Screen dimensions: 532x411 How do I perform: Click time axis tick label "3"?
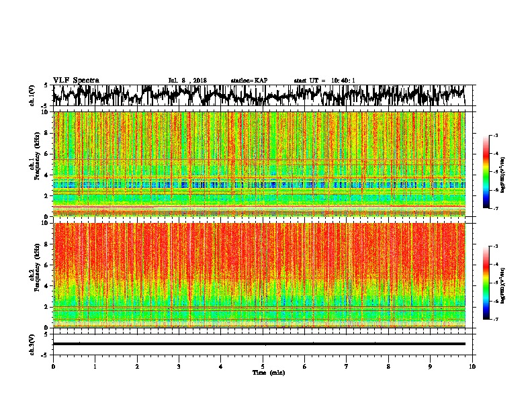point(179,367)
